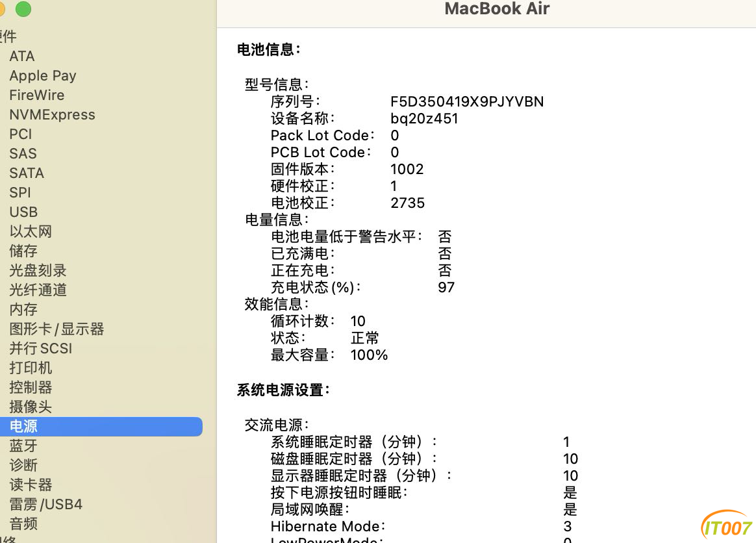The width and height of the screenshot is (756, 543).
Task: Click the 硬件校正 label
Action: 302,186
